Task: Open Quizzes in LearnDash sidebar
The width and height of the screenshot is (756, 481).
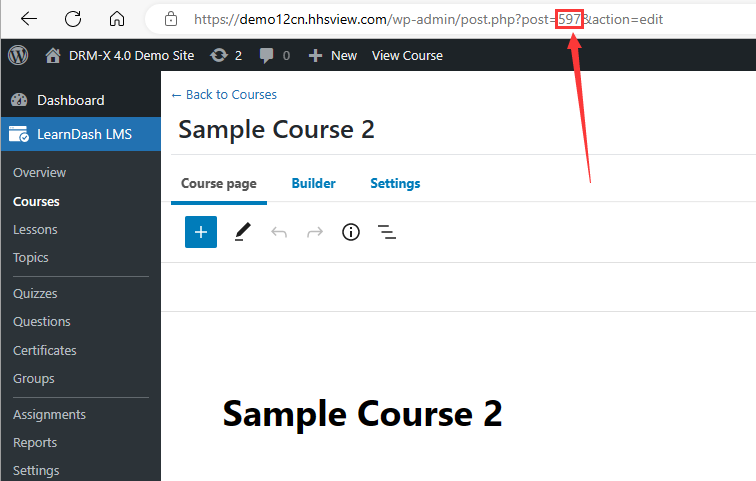Action: (x=35, y=294)
